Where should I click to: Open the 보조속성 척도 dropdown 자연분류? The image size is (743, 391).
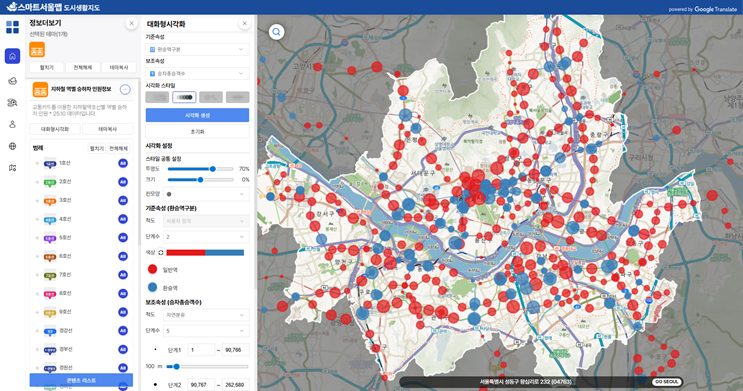[x=206, y=315]
